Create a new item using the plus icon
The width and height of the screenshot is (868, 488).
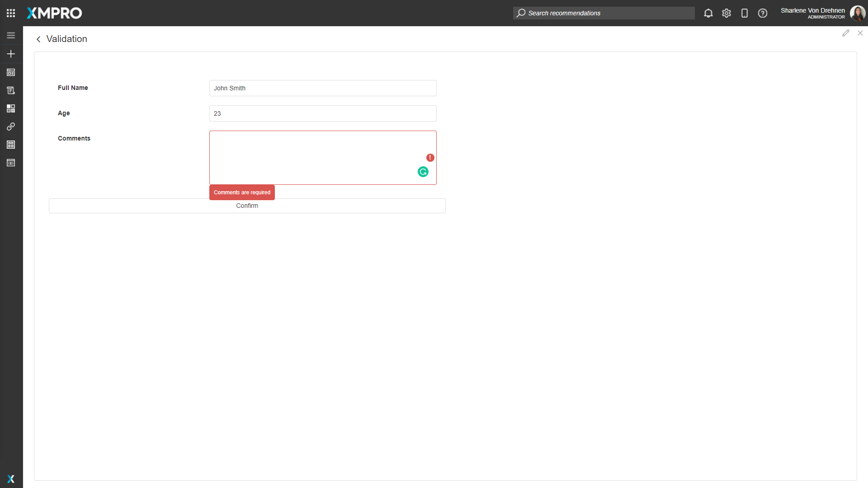point(11,53)
